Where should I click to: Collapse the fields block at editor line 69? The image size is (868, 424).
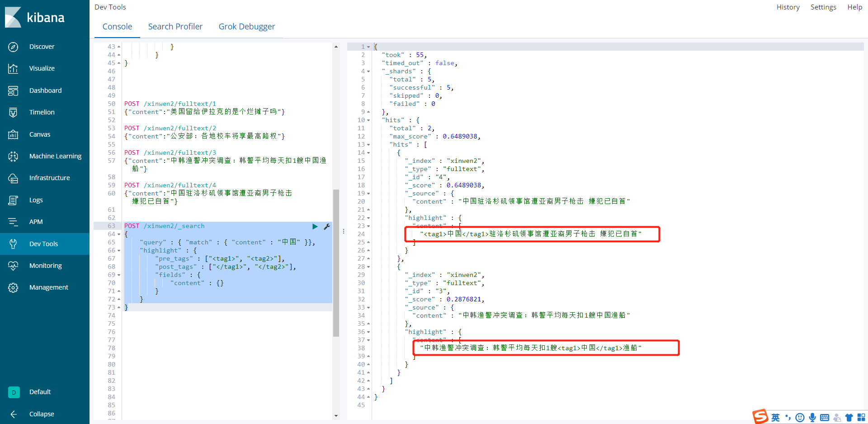[x=119, y=275]
